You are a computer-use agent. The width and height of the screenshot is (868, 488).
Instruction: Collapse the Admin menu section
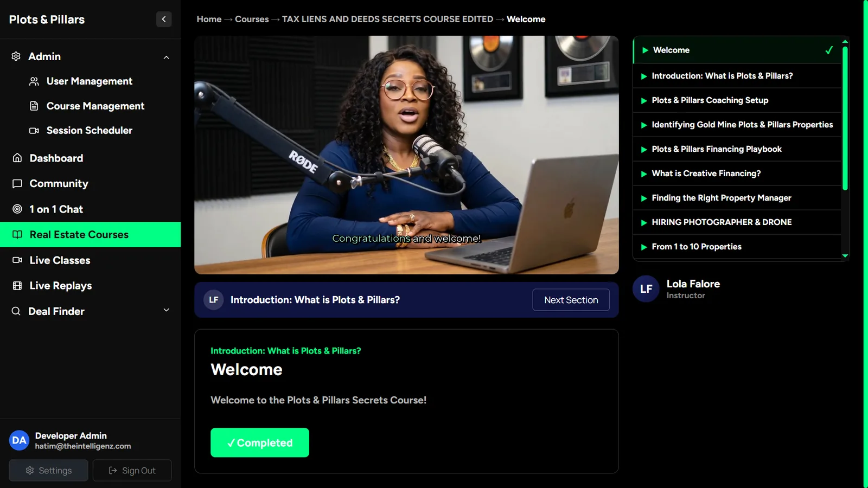(167, 57)
